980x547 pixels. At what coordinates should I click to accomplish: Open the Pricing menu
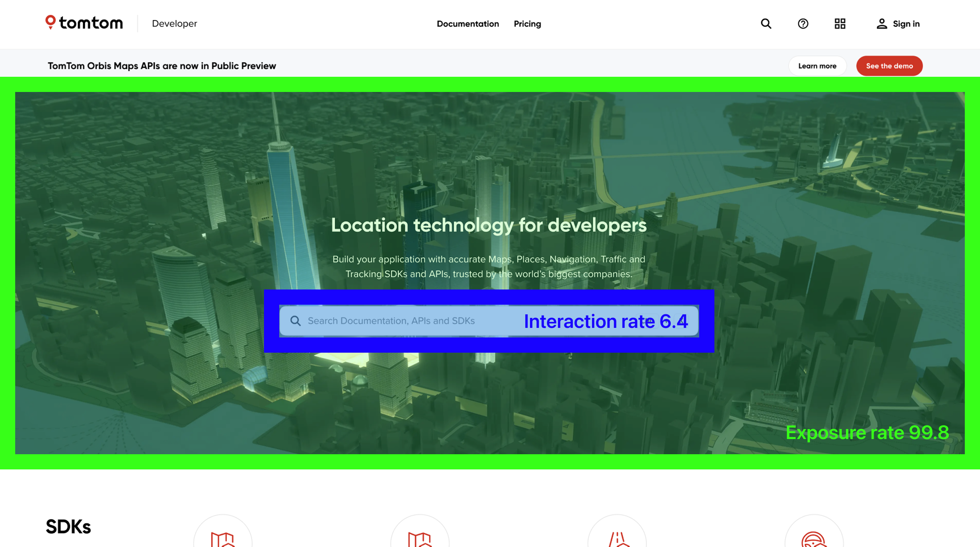click(527, 24)
